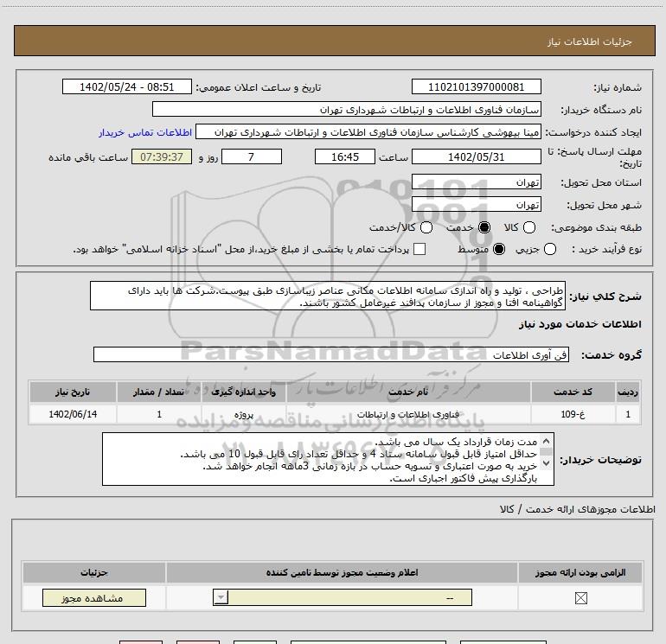Select the متوسط purchase type radio
This screenshot has width=666, height=644.
pyautogui.click(x=499, y=249)
